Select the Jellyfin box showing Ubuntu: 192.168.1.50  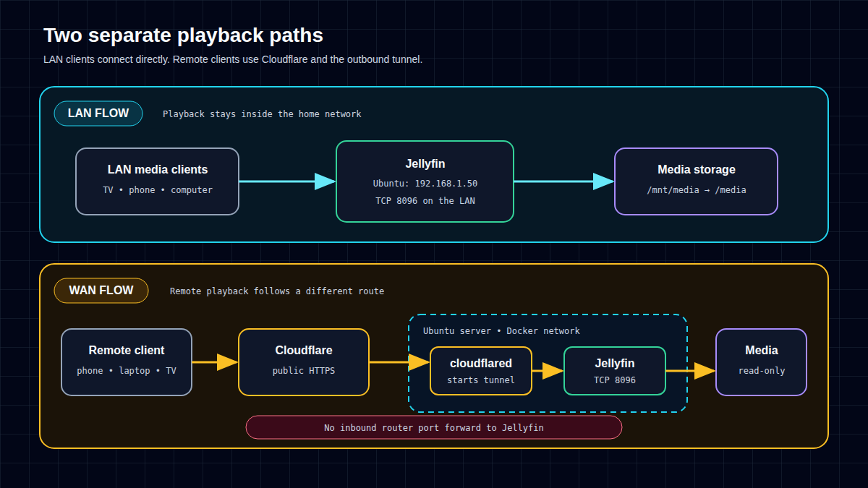(x=425, y=181)
